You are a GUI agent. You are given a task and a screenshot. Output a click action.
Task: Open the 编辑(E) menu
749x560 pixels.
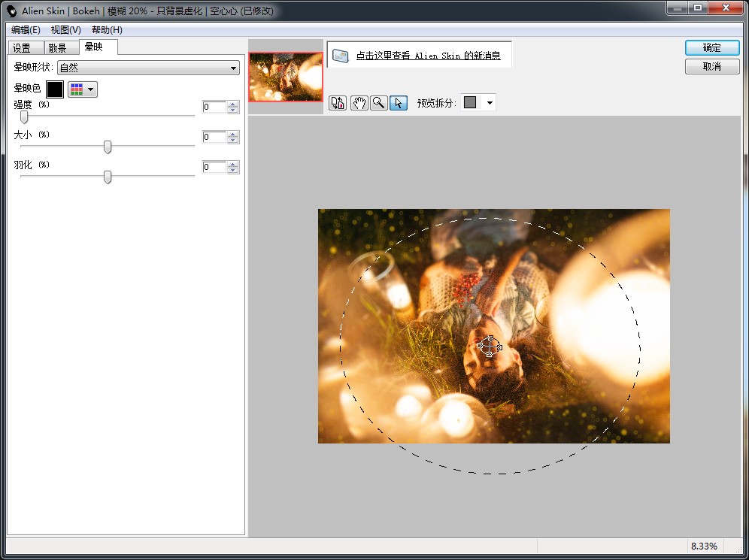click(x=26, y=30)
